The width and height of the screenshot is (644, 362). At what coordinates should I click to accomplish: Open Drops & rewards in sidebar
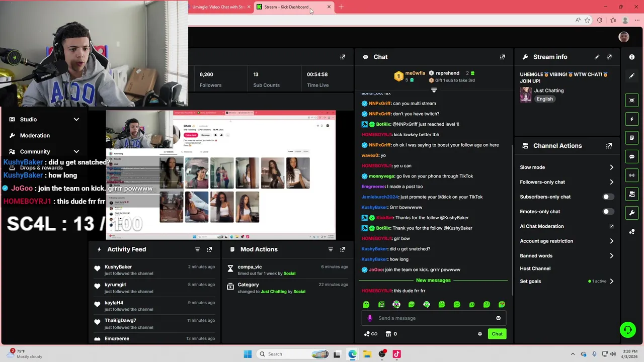click(x=41, y=167)
